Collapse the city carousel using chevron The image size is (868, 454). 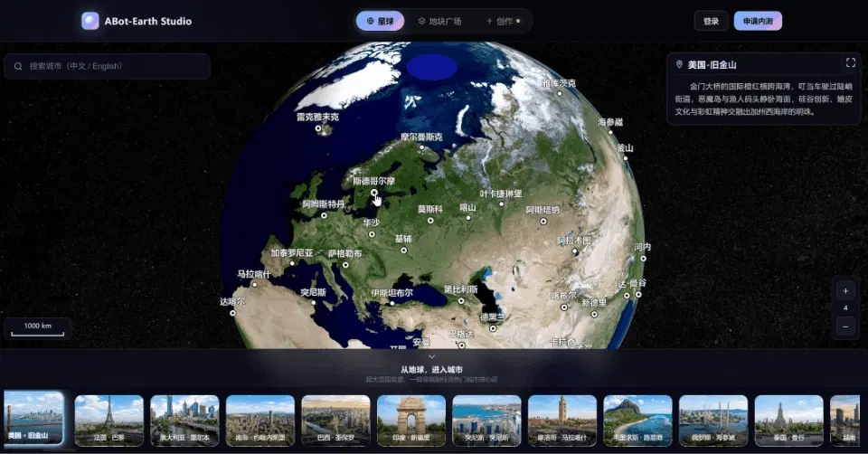[432, 356]
